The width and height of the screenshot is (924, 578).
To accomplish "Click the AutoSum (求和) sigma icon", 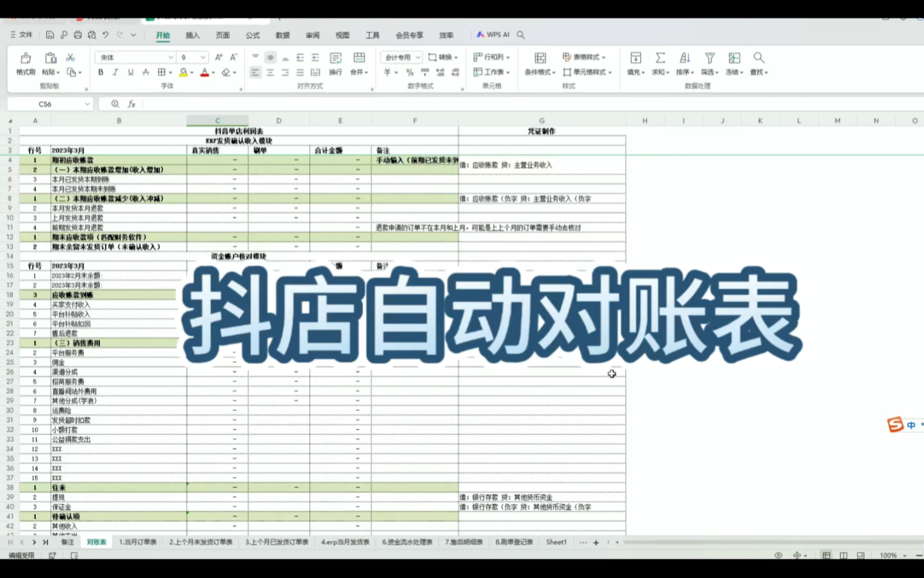I will (660, 58).
